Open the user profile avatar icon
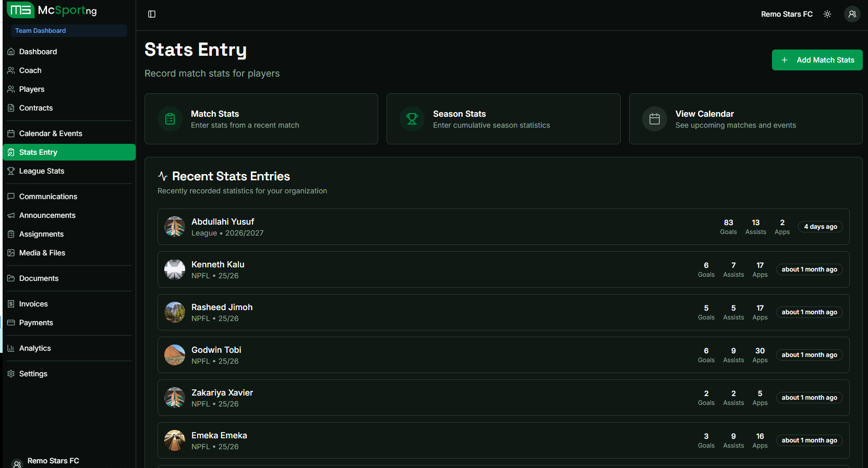The height and width of the screenshot is (468, 868). pyautogui.click(x=852, y=14)
